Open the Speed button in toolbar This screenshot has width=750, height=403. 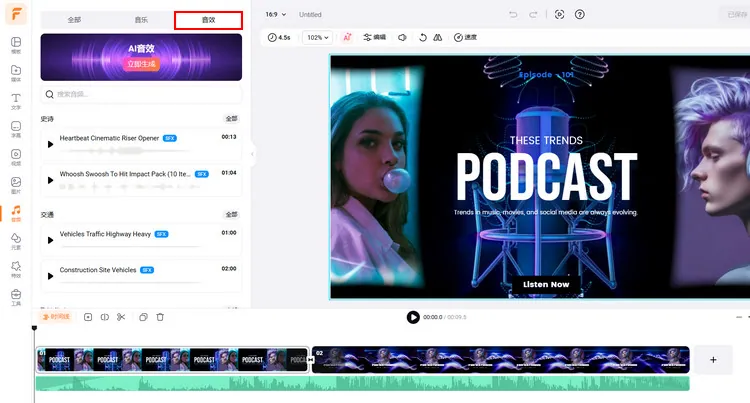click(465, 37)
